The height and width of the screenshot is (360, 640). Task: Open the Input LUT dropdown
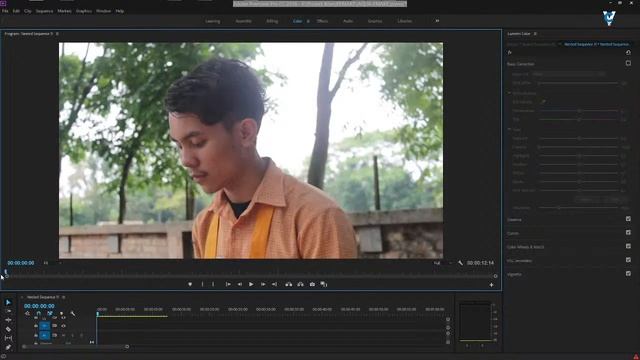click(x=569, y=74)
